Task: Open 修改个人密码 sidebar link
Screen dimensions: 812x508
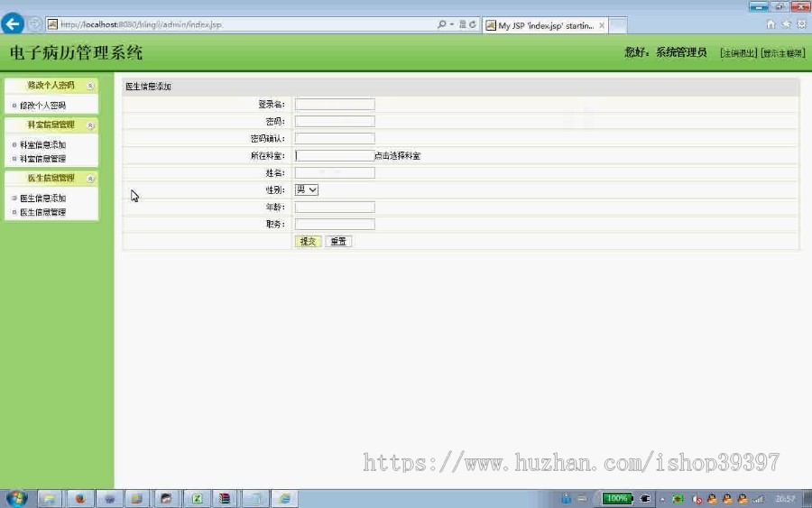Action: click(42, 106)
